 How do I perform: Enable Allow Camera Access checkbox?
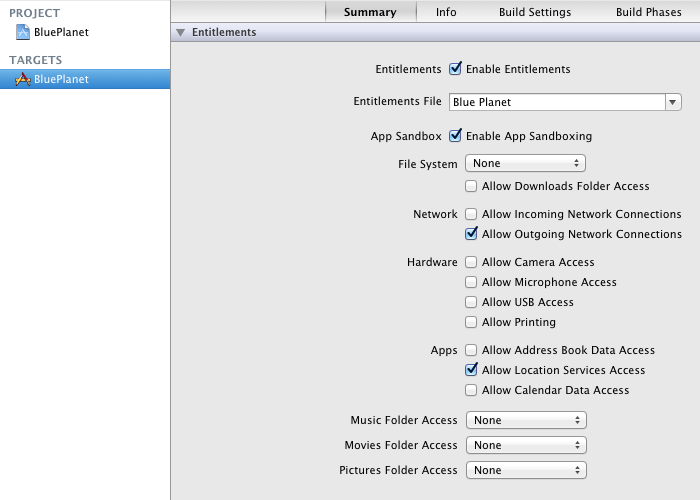pos(472,262)
